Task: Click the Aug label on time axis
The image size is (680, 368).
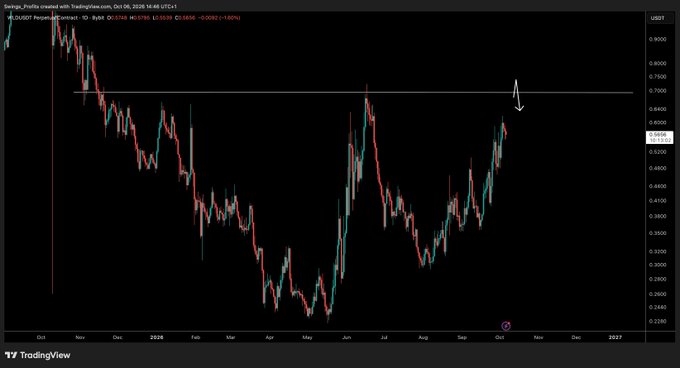Action: [x=423, y=337]
